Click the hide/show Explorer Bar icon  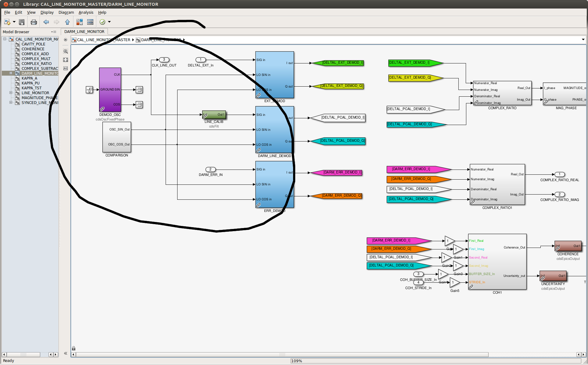click(66, 40)
